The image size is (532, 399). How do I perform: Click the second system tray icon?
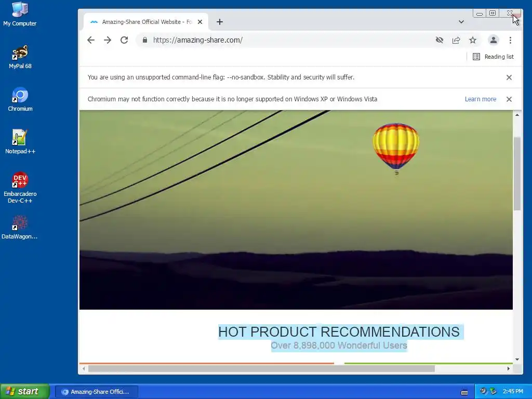494,391
